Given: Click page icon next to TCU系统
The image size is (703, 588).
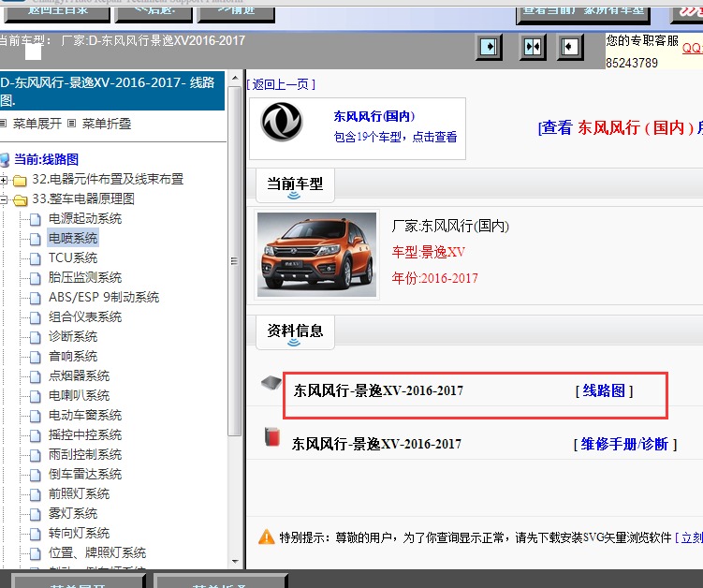Looking at the screenshot, I should pos(36,258).
